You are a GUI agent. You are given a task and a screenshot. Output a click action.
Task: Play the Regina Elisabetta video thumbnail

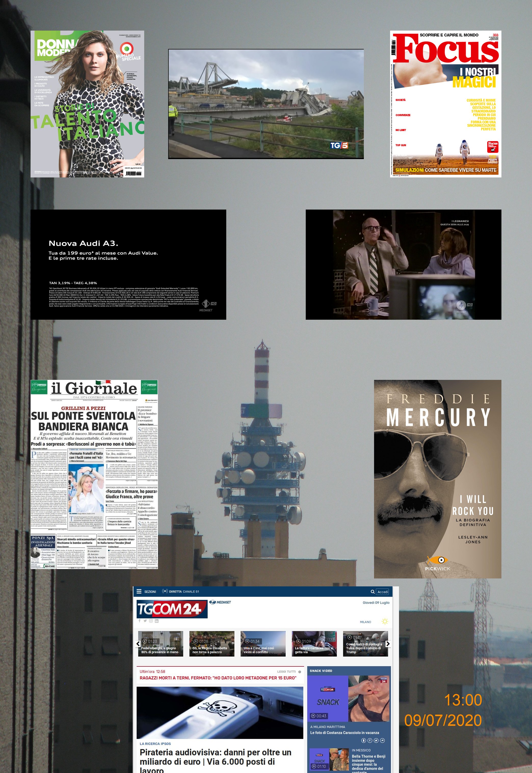[x=212, y=643]
